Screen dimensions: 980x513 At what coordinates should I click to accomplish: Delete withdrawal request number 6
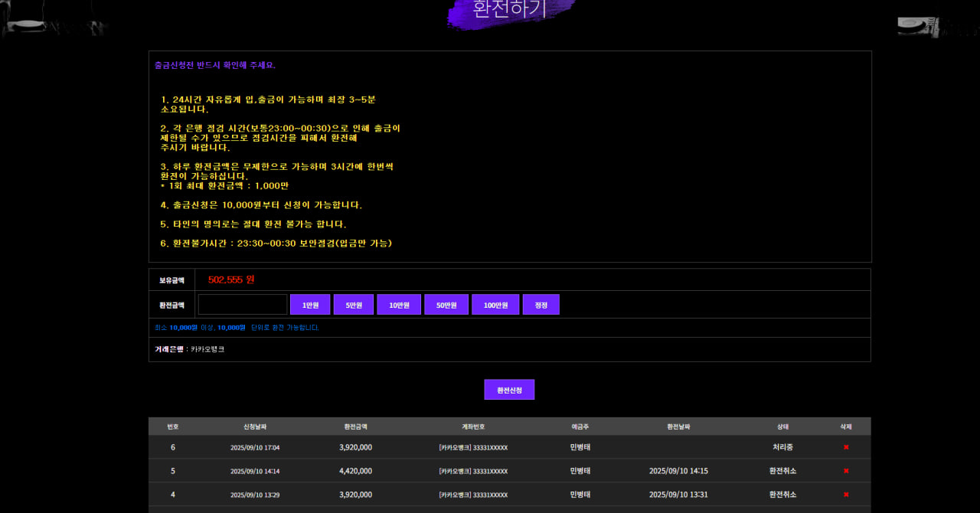[x=846, y=447]
